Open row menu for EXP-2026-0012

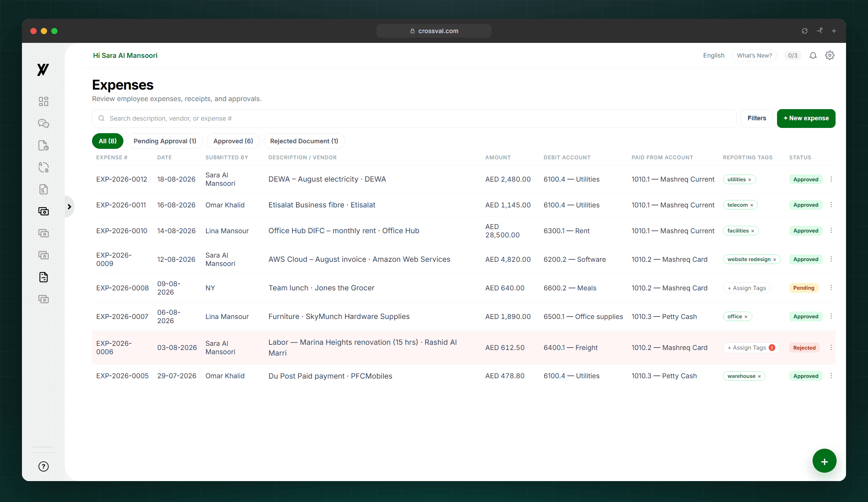pyautogui.click(x=831, y=179)
